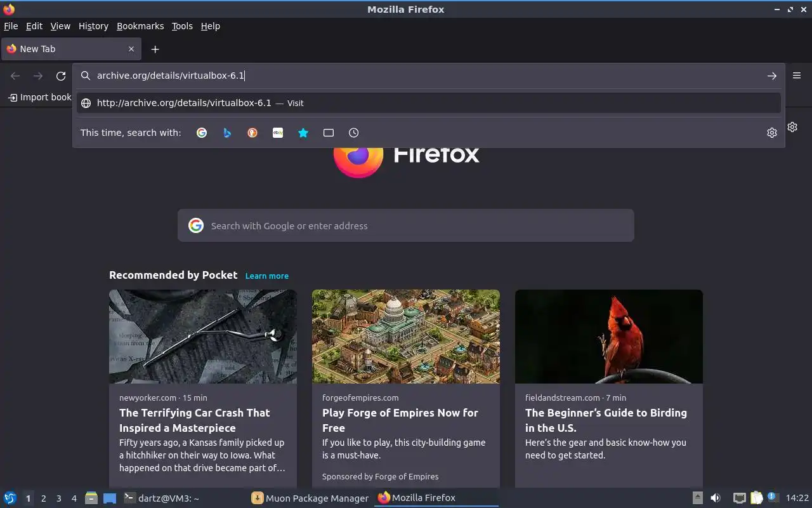This screenshot has height=508, width=812.
Task: Open the car crash article thumbnail
Action: [x=203, y=337]
